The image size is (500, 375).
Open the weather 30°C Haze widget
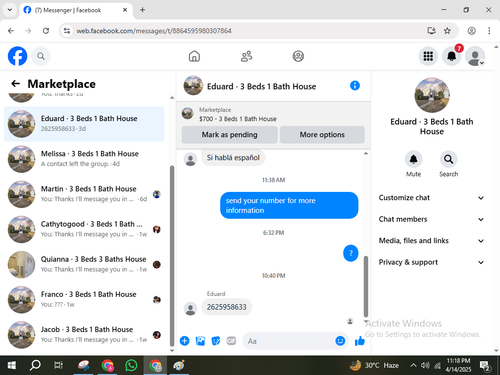pos(374,365)
